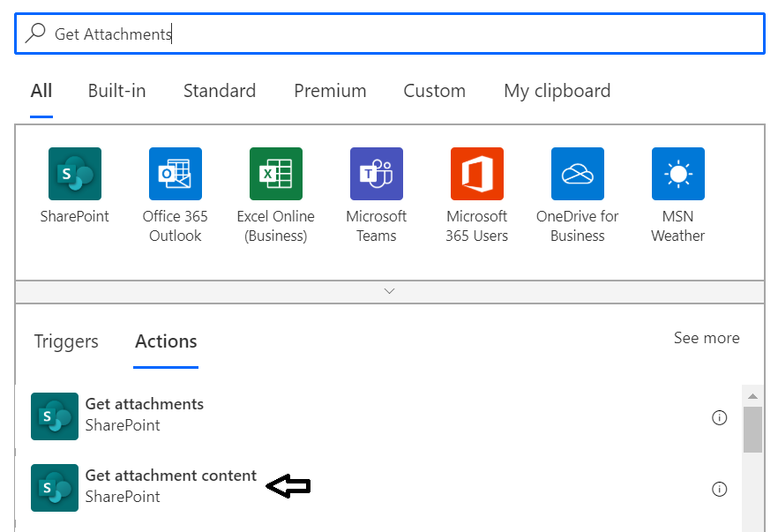
Task: Select the MSN Weather connector
Action: [677, 173]
